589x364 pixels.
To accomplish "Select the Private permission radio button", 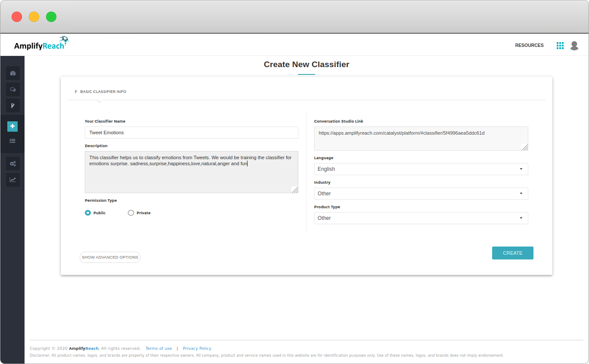I will pos(130,213).
